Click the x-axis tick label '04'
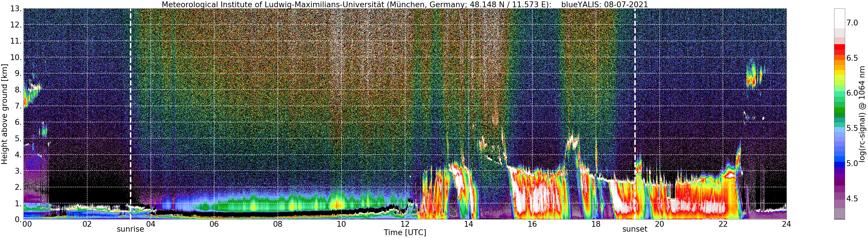 point(151,224)
